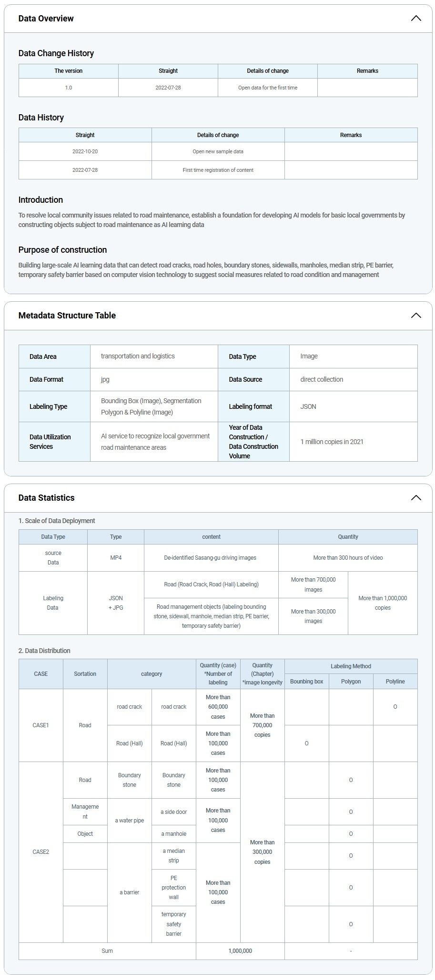Click the Data Overview section title

(x=46, y=19)
